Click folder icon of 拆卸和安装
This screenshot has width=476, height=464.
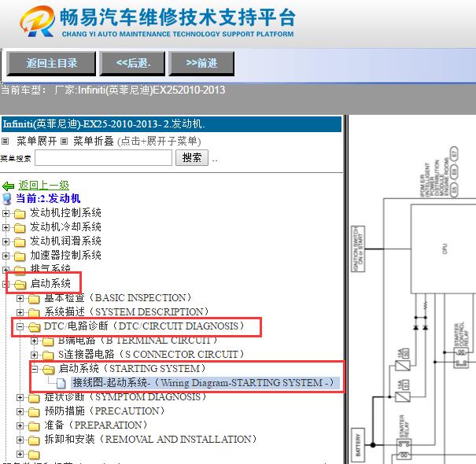tap(34, 440)
